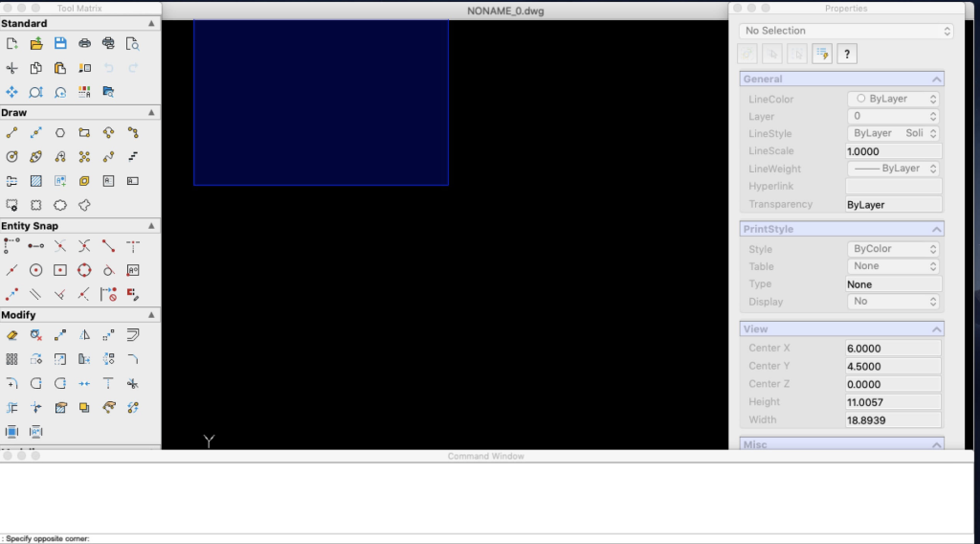Save the drawing with the blue floppy icon
The image size is (980, 544).
tap(60, 43)
